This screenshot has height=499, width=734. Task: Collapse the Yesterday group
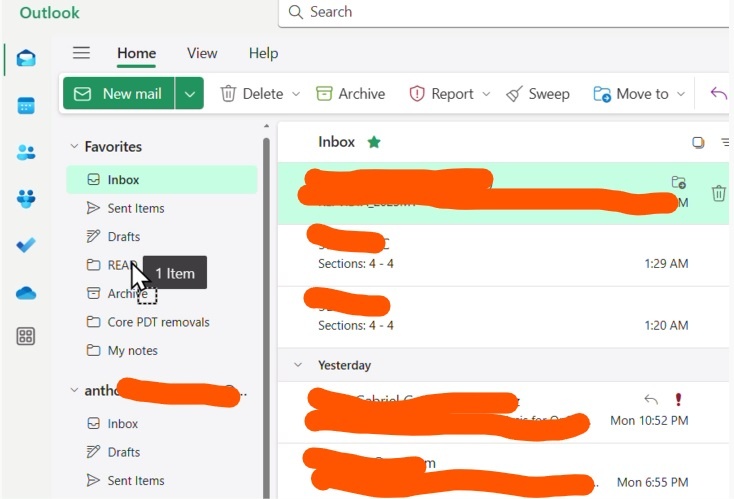click(298, 365)
